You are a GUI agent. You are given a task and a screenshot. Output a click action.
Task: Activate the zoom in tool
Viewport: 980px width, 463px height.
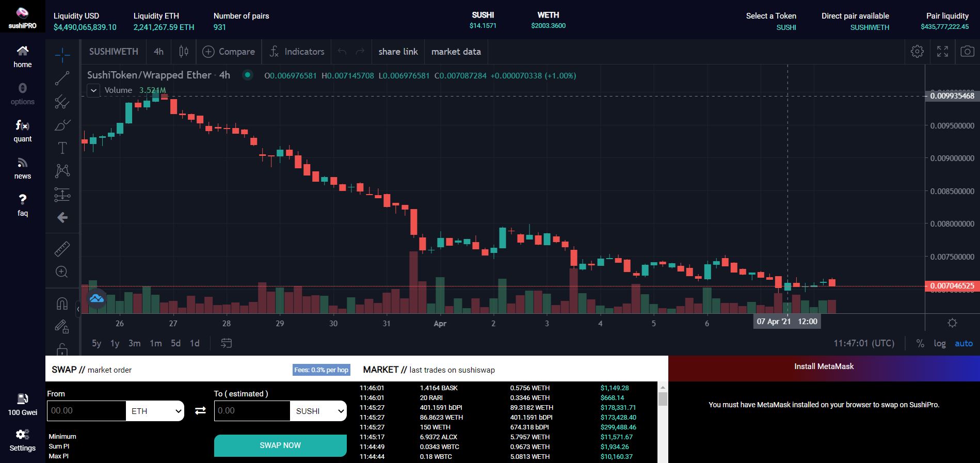click(x=62, y=272)
